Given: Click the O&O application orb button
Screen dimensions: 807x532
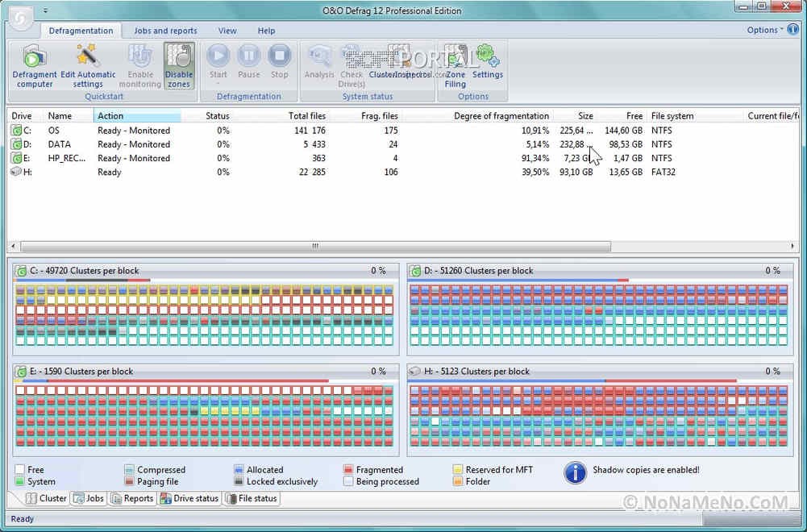Looking at the screenshot, I should [x=20, y=17].
